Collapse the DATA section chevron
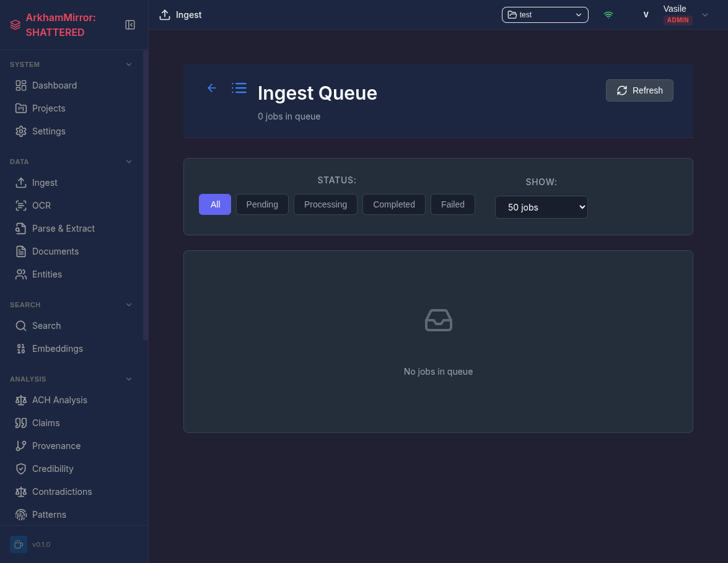This screenshot has width=728, height=563. click(129, 162)
